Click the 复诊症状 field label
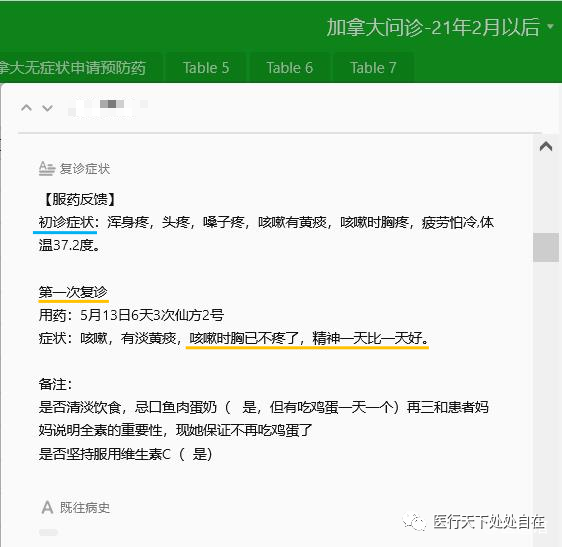 (x=85, y=168)
